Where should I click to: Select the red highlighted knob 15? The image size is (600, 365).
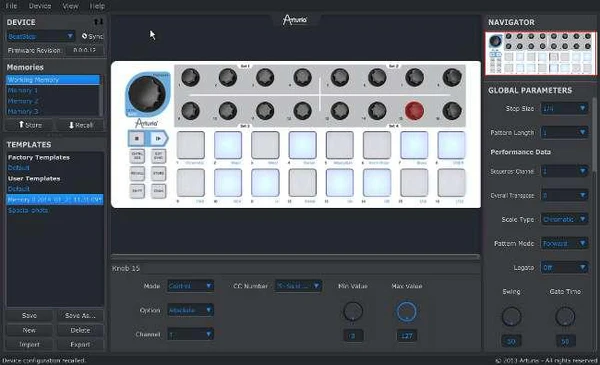(x=414, y=111)
